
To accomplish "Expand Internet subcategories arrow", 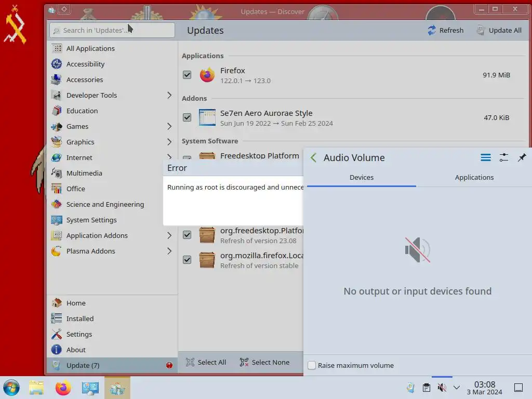I will click(x=169, y=157).
